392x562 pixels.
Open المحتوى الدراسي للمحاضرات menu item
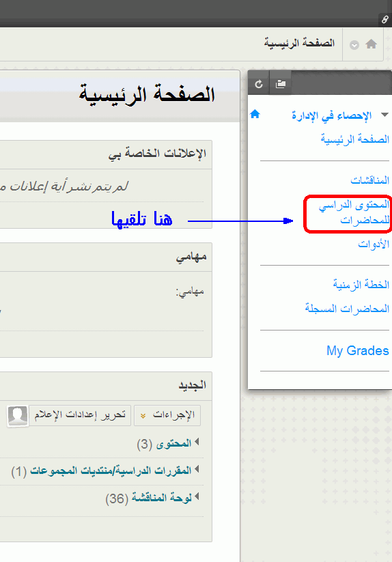tap(354, 212)
